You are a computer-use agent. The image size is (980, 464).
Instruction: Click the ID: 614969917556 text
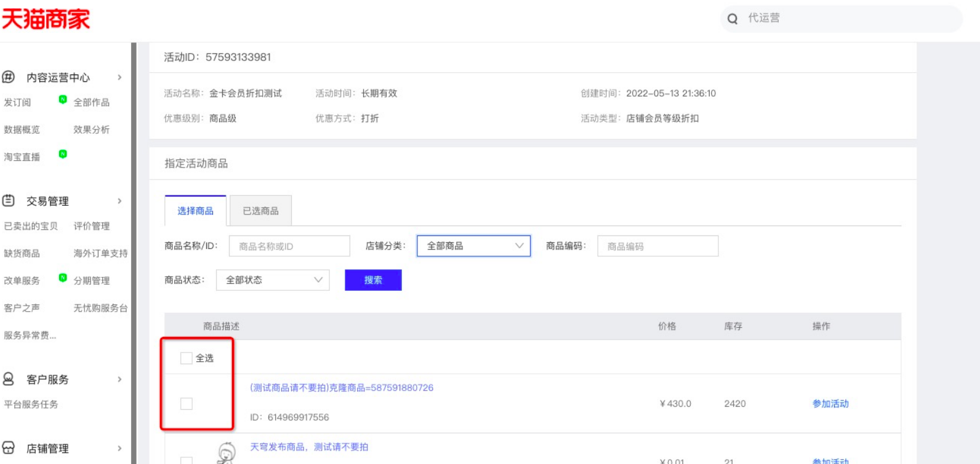pyautogui.click(x=289, y=417)
